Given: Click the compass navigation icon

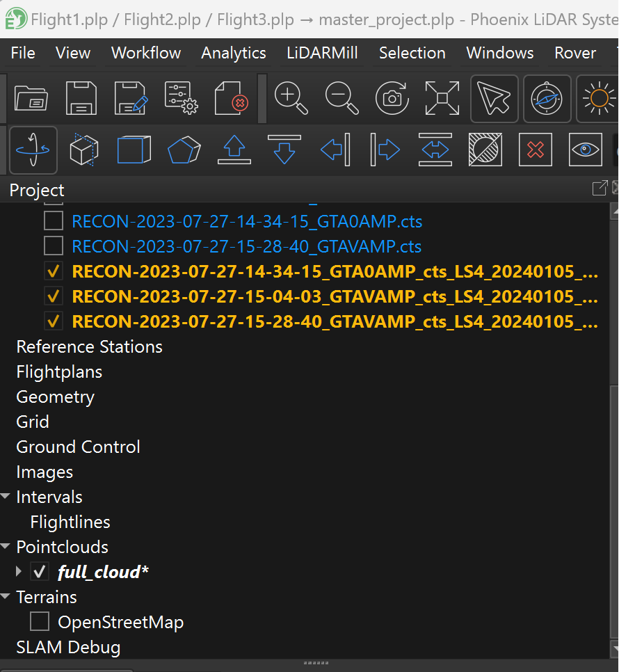Looking at the screenshot, I should tap(547, 98).
